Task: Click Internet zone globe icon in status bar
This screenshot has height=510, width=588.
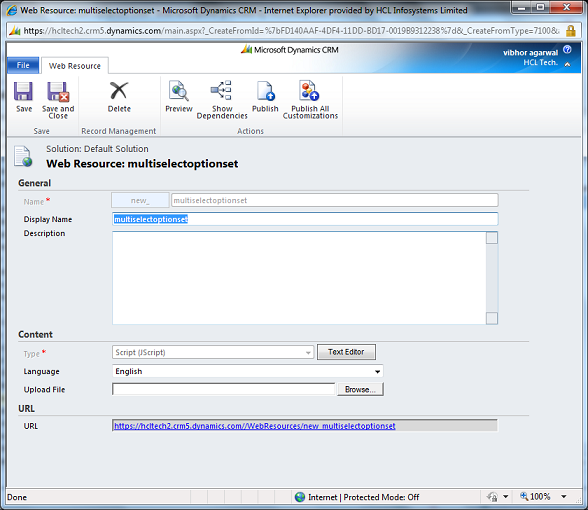Action: tap(300, 497)
